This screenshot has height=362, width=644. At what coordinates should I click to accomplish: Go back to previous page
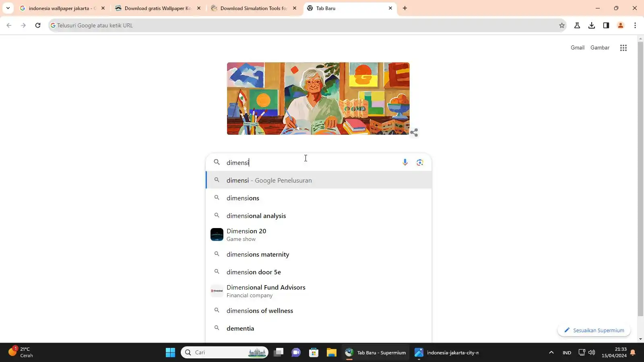[9, 25]
